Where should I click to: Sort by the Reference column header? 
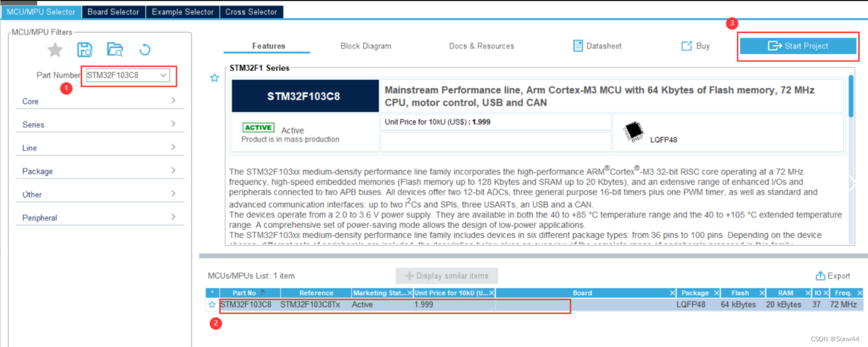pyautogui.click(x=316, y=293)
